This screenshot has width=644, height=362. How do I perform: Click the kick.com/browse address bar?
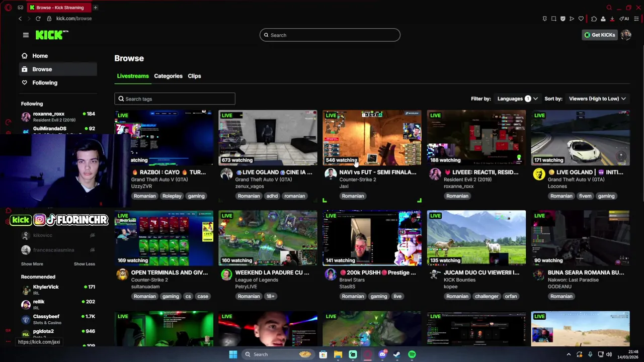(x=74, y=19)
